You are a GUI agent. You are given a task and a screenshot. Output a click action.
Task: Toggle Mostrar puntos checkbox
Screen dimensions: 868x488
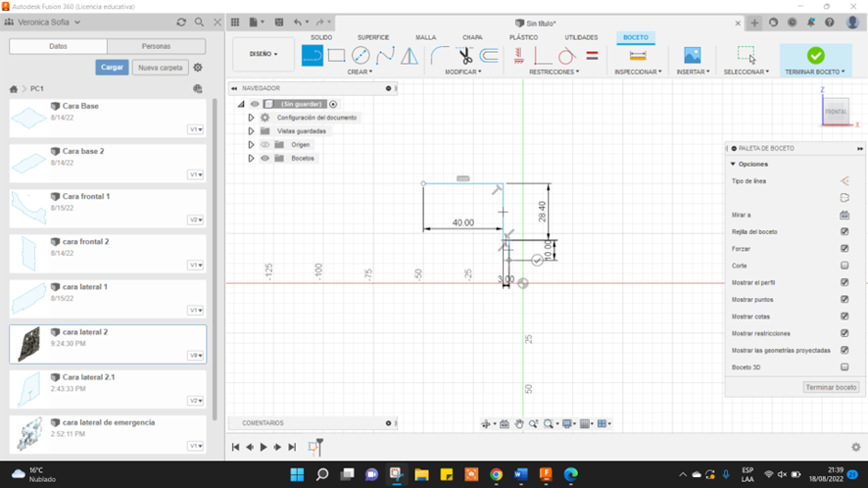844,299
